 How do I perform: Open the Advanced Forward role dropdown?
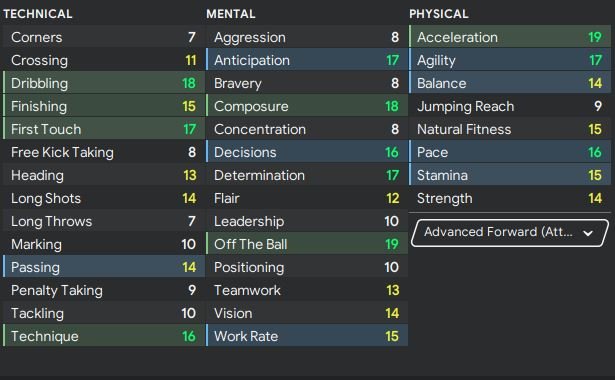[510, 233]
